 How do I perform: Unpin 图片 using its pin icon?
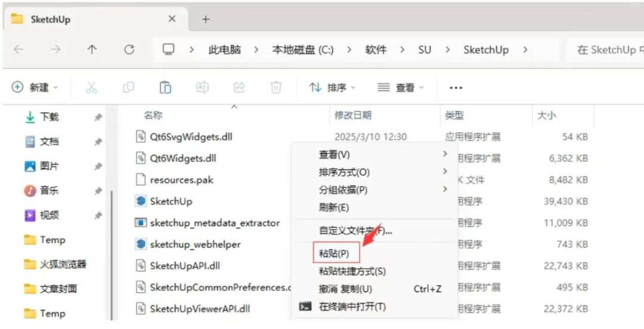tap(98, 166)
